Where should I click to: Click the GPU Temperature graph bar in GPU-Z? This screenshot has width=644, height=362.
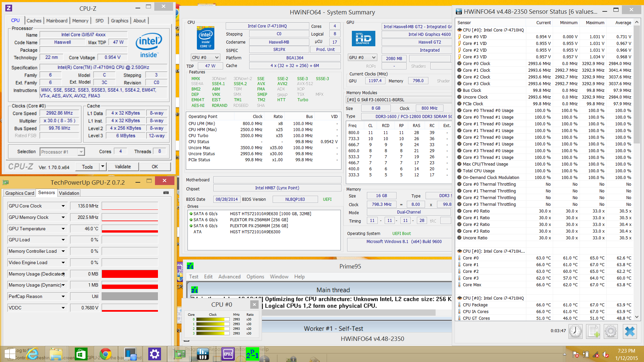(130, 229)
